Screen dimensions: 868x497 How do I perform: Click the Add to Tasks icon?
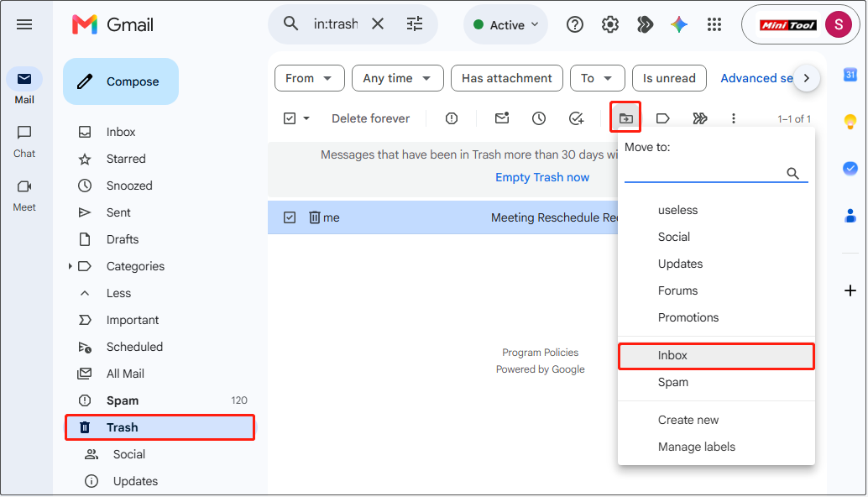point(576,118)
